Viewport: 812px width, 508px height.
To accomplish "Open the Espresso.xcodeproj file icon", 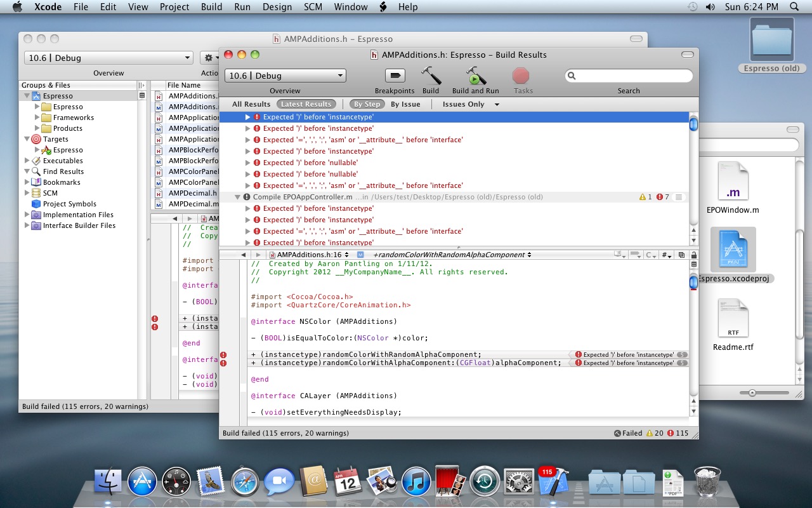I will pos(733,249).
